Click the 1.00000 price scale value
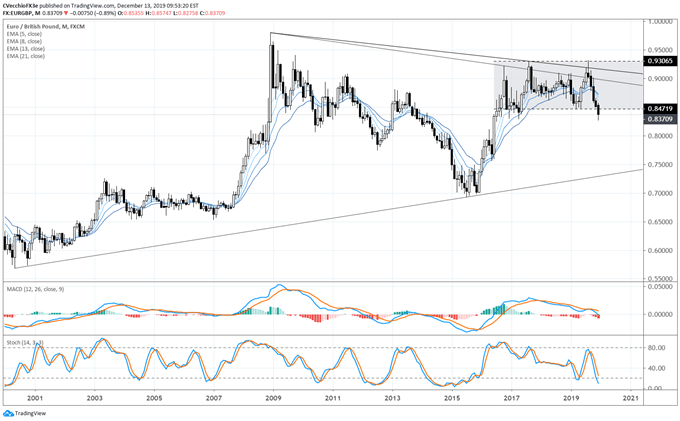 coord(660,21)
